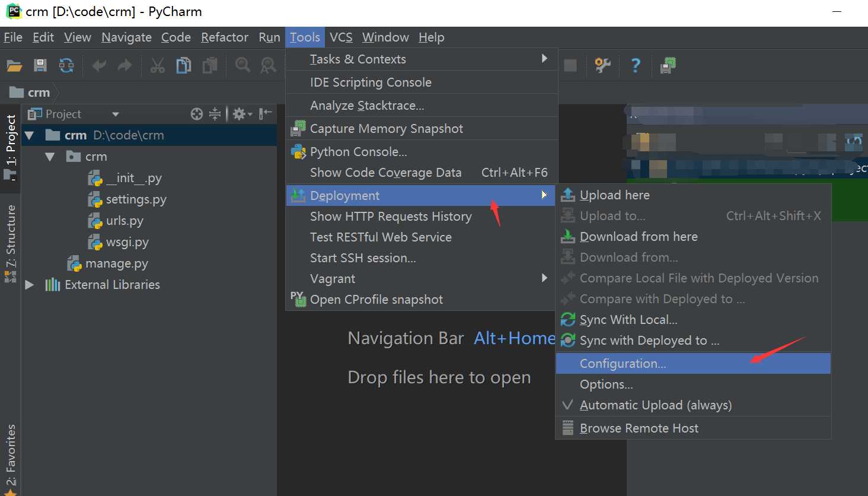
Task: Click the chip icon right of Help
Action: point(668,65)
